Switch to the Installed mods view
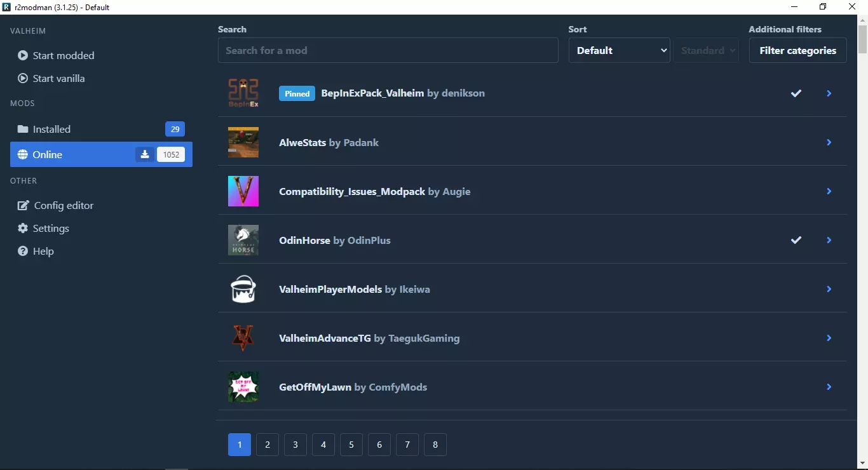The image size is (868, 470). [101, 129]
